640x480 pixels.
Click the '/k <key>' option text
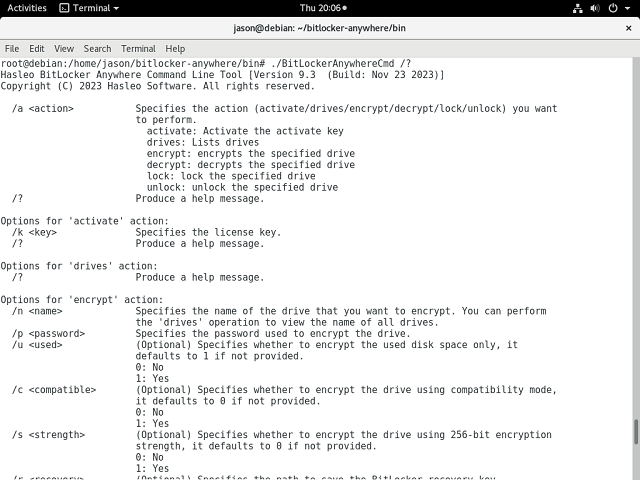(34, 232)
